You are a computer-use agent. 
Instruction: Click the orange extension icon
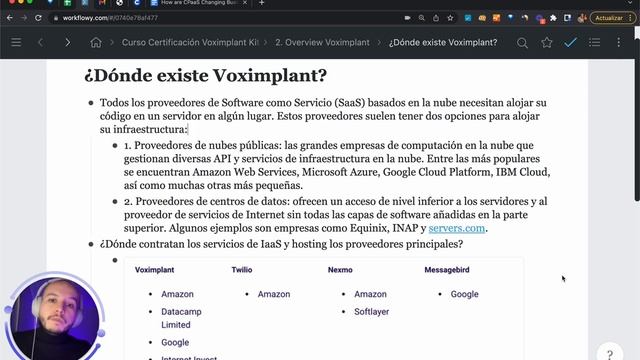coord(496,18)
